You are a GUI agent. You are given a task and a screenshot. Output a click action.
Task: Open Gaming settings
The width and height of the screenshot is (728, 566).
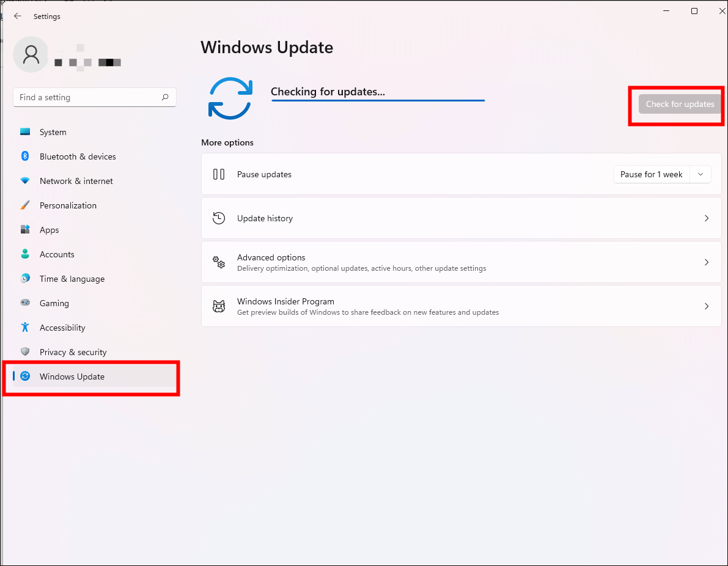tap(25, 303)
